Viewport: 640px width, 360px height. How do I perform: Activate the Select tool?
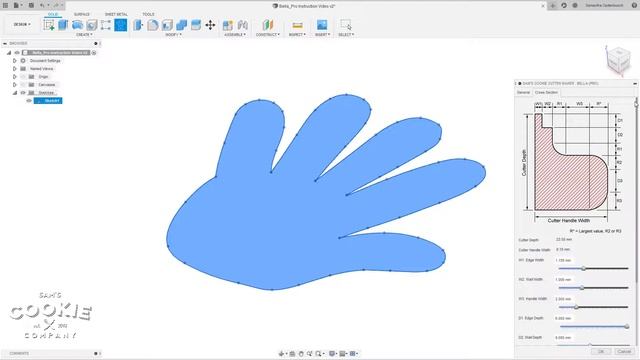346,25
